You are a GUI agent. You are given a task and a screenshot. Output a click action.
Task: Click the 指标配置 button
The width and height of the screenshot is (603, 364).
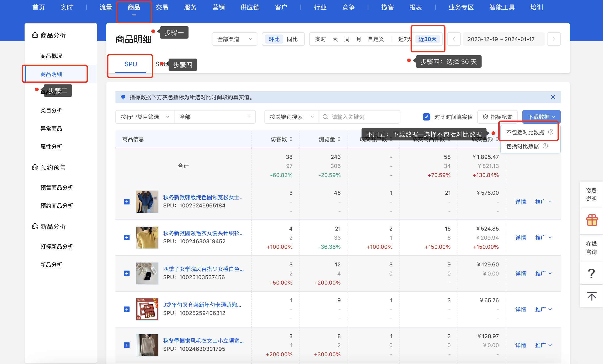coord(497,117)
